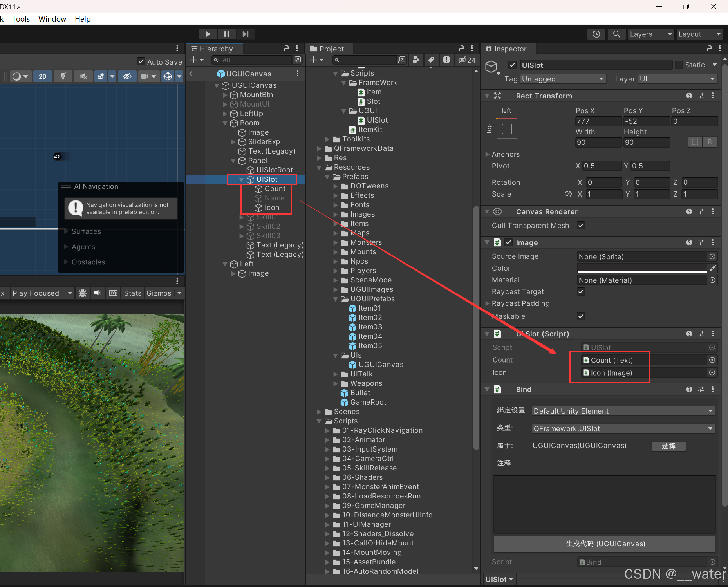Screen dimensions: 728x587
Task: Open the Tools menu
Action: click(x=21, y=19)
